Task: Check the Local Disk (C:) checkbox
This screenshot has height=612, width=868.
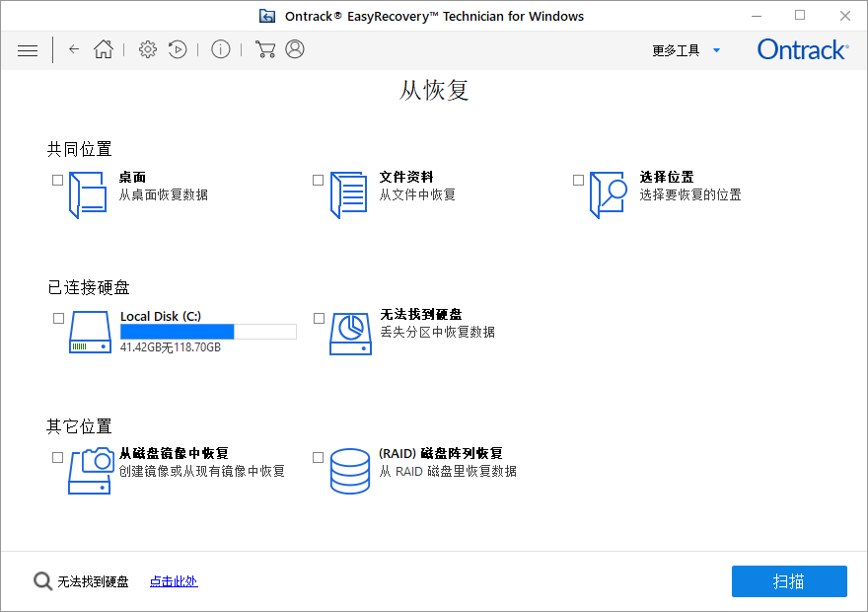Action: pyautogui.click(x=58, y=318)
